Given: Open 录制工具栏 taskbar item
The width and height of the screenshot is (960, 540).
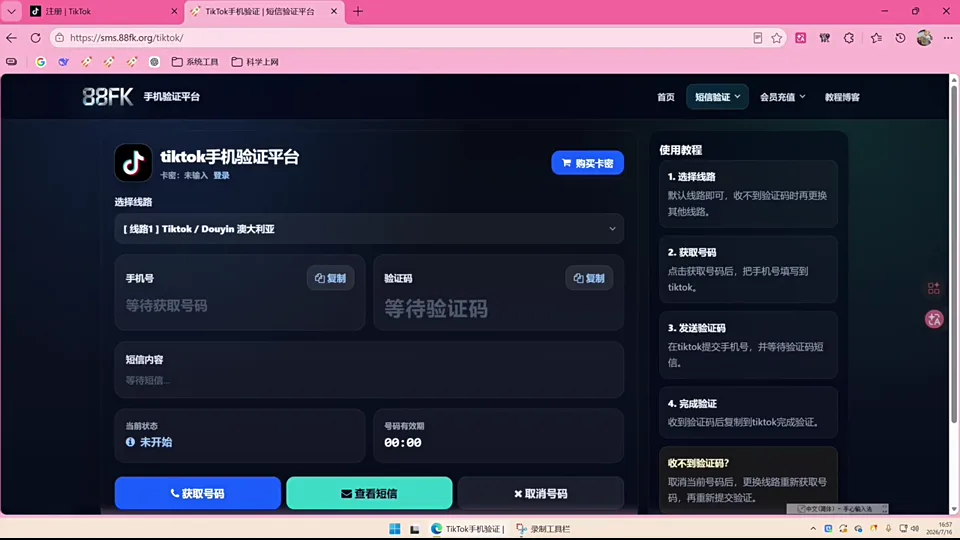Looking at the screenshot, I should tap(544, 529).
